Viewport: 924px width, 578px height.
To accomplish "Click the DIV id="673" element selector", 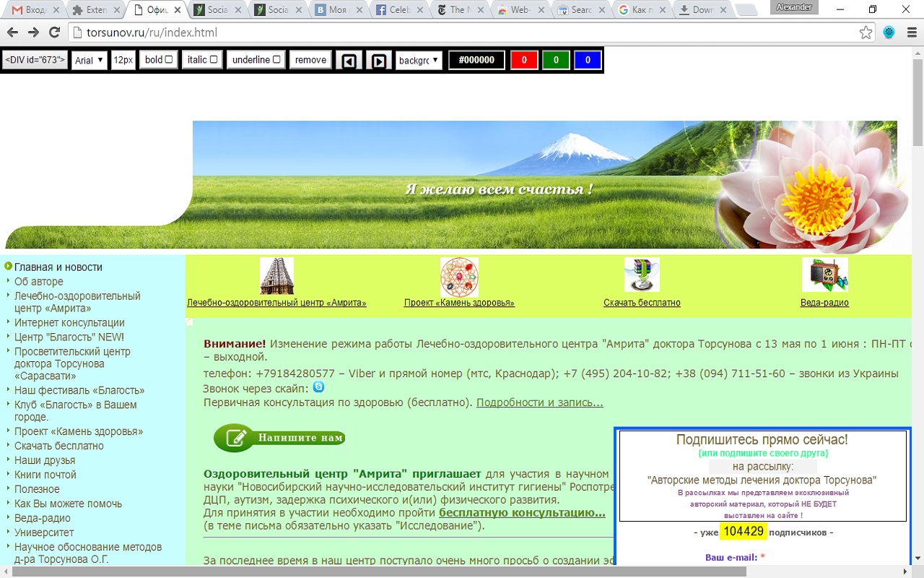I will [x=35, y=60].
